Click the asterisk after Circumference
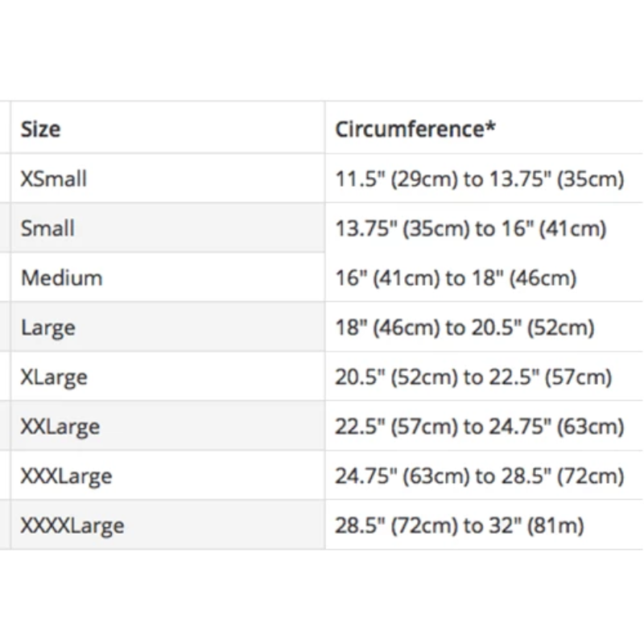Viewport: 644px width, 644px height. pyautogui.click(x=490, y=126)
